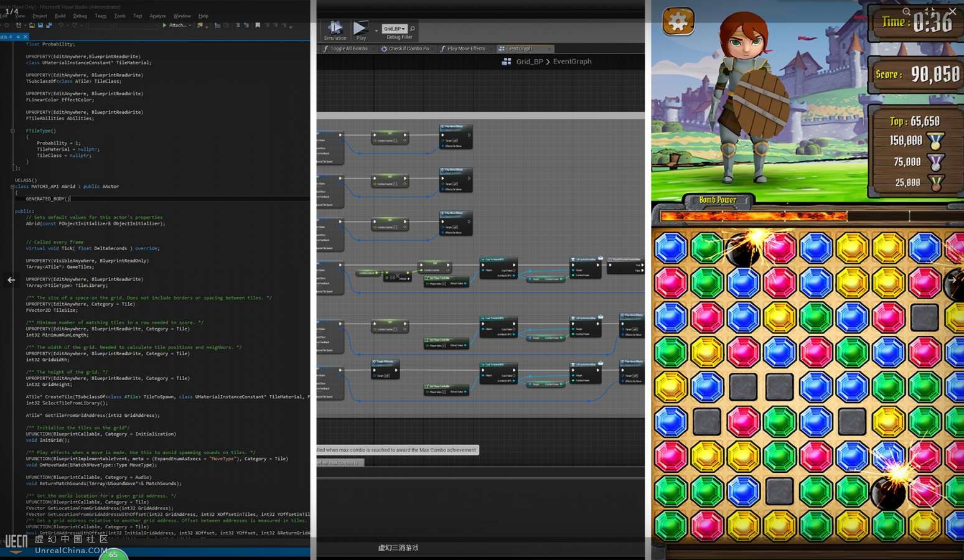Open the Build menu in Visual Studio
Image resolution: width=964 pixels, height=560 pixels.
click(60, 16)
